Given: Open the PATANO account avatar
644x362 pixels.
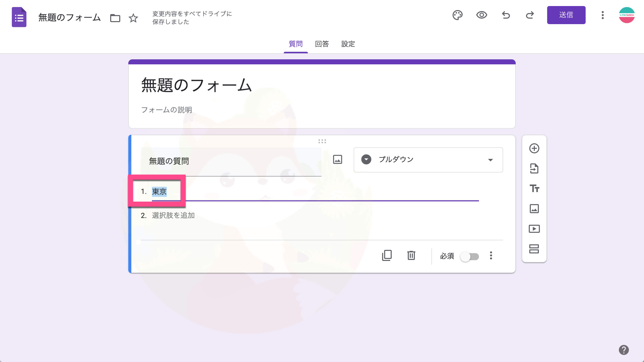Looking at the screenshot, I should 627,15.
